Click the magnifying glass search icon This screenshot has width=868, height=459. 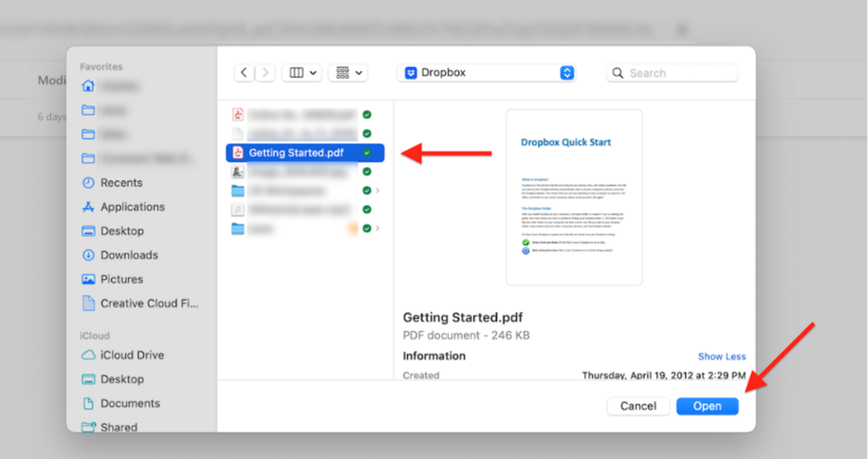618,73
